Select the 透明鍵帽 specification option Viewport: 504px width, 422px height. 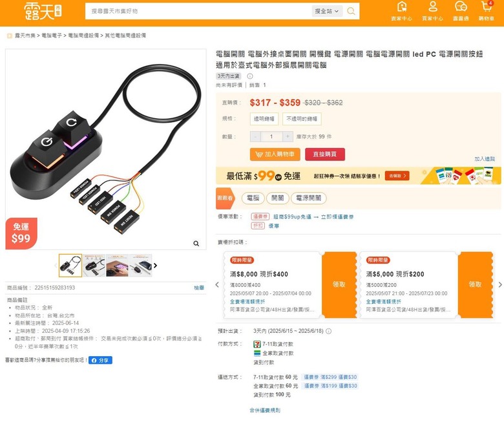click(264, 119)
